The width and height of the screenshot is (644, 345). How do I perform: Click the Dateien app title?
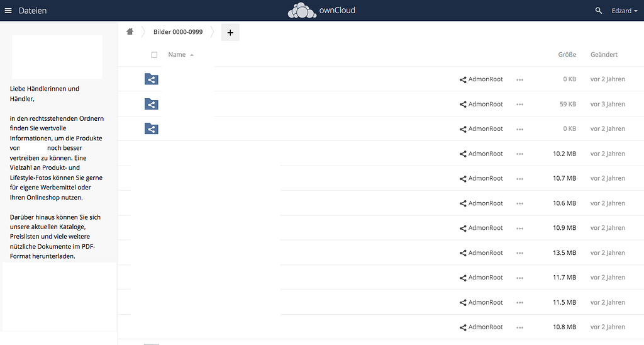point(33,11)
